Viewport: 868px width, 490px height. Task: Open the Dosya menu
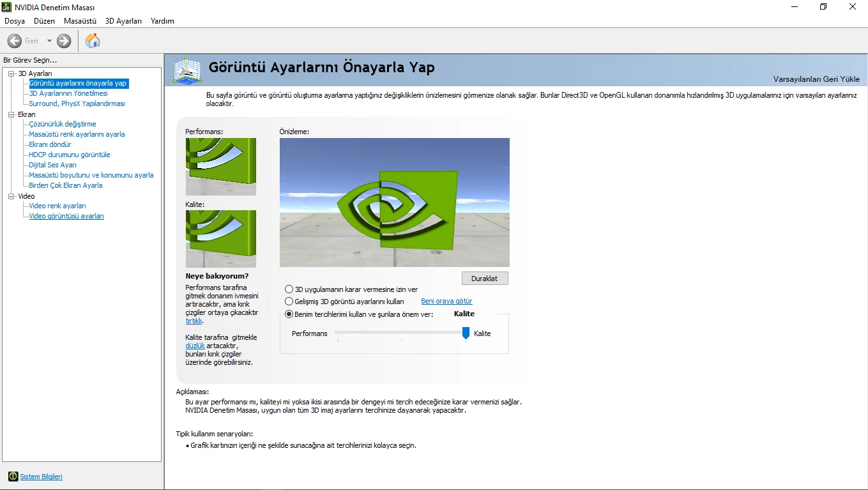[x=15, y=21]
